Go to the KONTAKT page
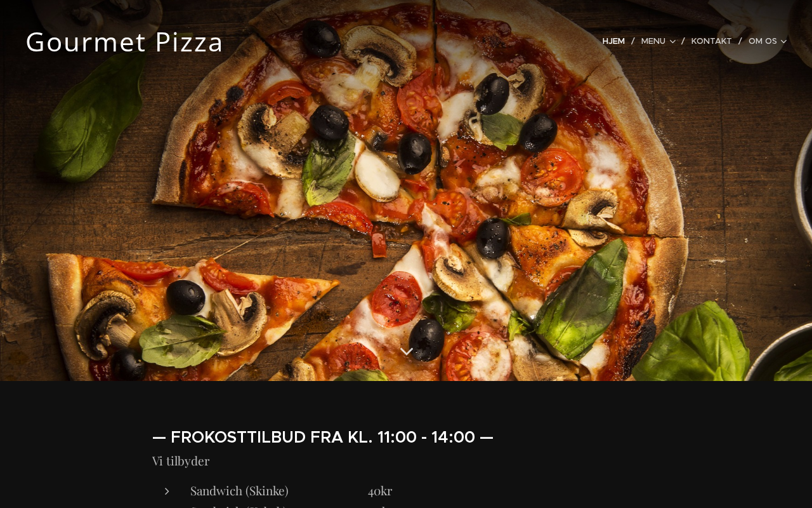This screenshot has width=812, height=508. (711, 41)
